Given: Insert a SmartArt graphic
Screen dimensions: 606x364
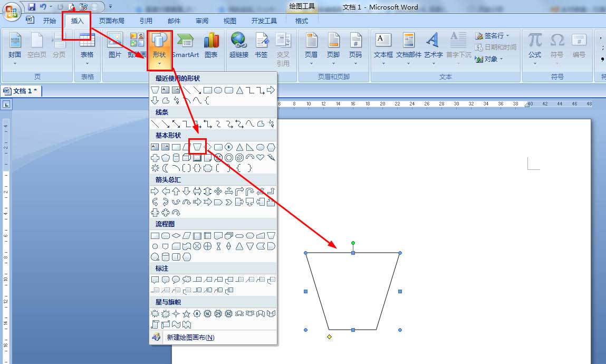Looking at the screenshot, I should [186, 46].
